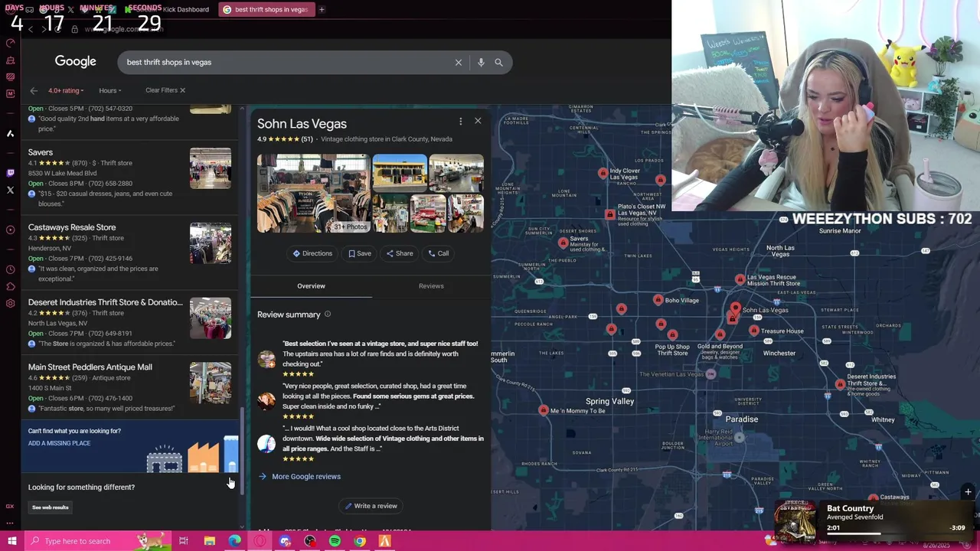Click the Google logo
980x551 pixels.
point(75,62)
